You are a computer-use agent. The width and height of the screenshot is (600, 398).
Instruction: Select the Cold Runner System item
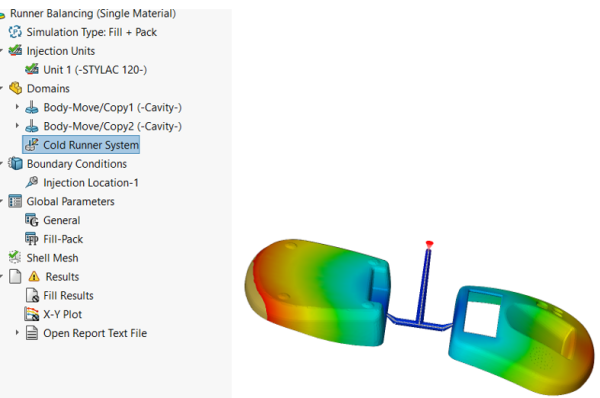coord(91,145)
